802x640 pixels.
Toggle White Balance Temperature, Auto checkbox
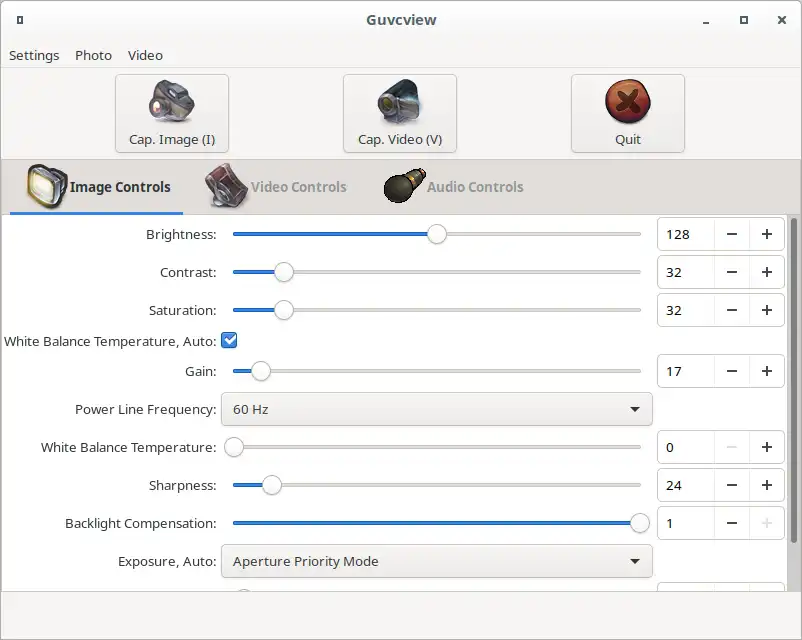coord(229,340)
